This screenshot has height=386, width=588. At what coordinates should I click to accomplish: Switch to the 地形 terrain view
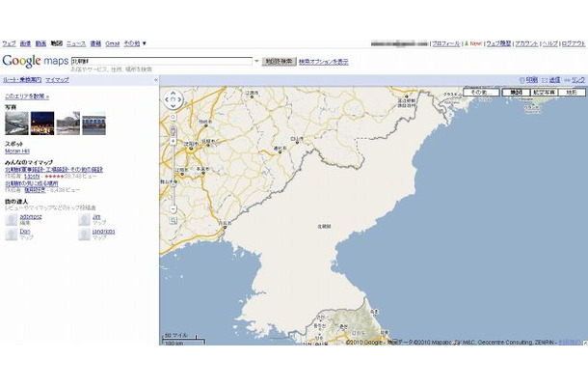tap(572, 92)
